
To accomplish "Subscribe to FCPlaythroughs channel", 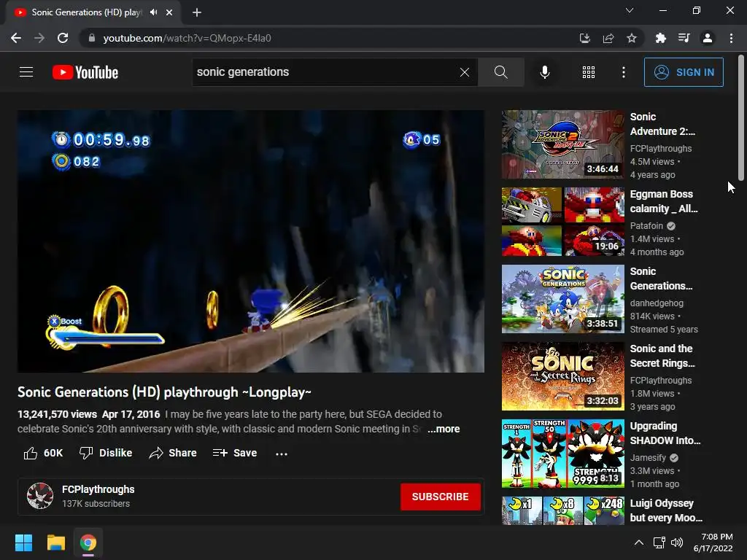I will click(x=440, y=497).
